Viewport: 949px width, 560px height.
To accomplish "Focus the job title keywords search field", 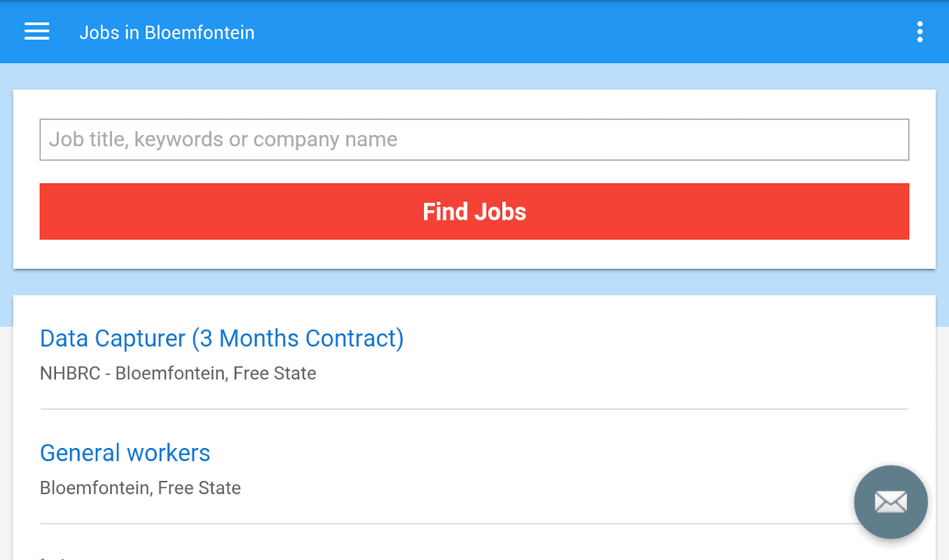I will tap(474, 140).
